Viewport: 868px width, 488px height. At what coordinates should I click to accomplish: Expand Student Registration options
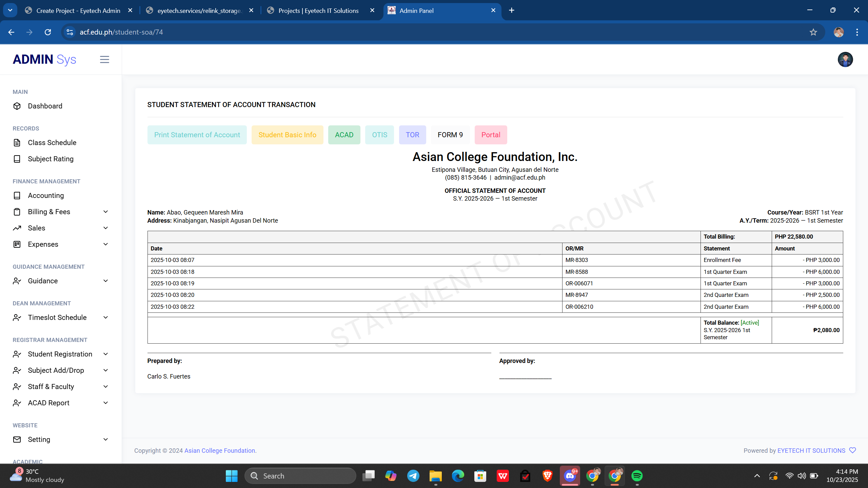105,354
